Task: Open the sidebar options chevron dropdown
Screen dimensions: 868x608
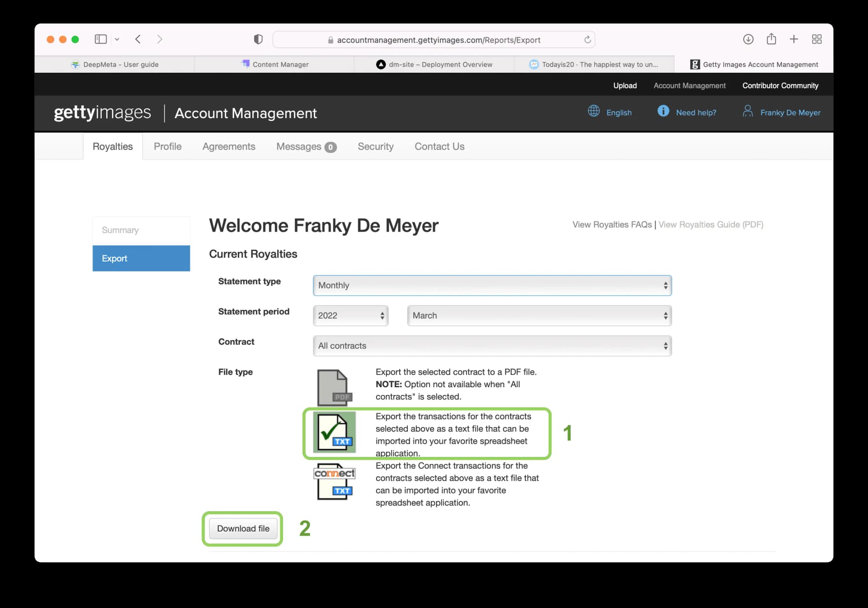Action: coord(117,39)
